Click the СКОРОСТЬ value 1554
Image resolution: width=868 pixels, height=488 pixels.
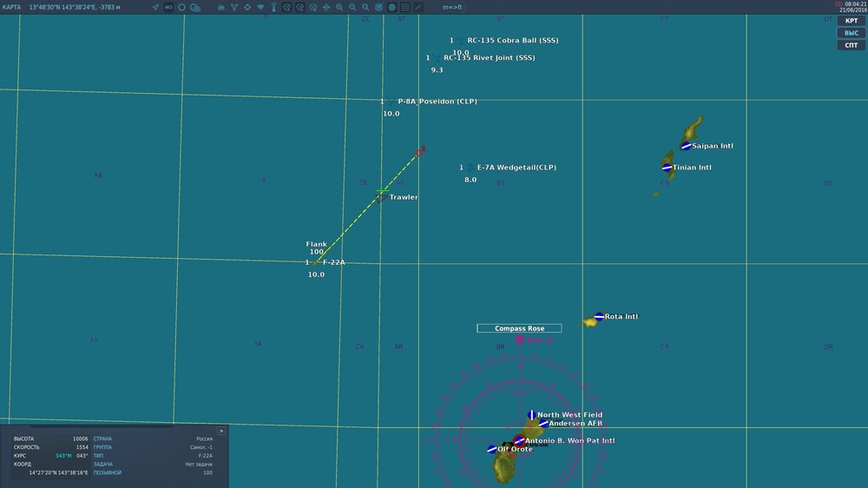tap(82, 447)
